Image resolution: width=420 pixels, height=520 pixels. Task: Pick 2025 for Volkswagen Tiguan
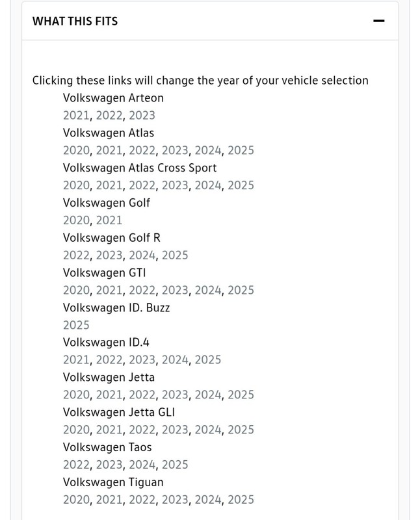click(x=241, y=499)
